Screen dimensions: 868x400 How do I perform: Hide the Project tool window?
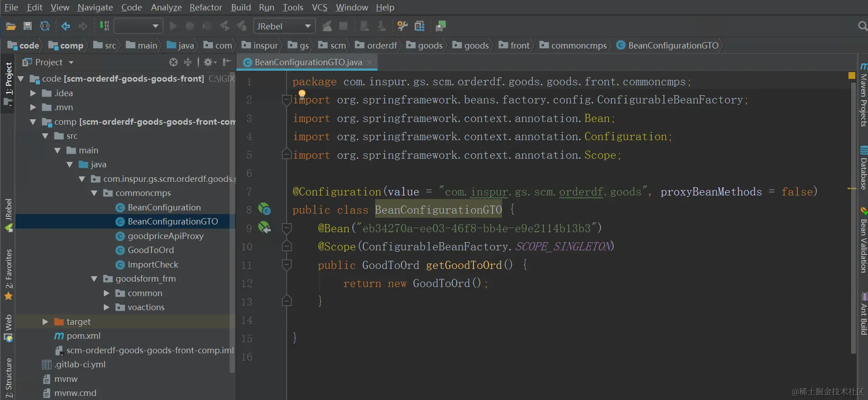click(227, 62)
